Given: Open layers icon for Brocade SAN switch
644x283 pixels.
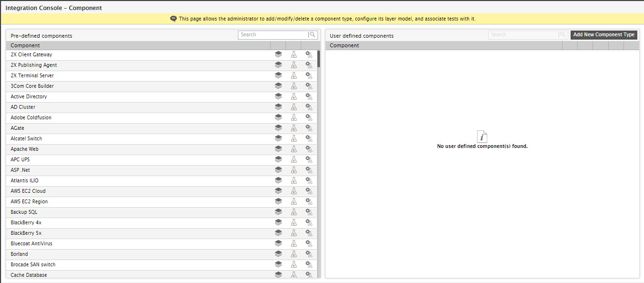Looking at the screenshot, I should coord(278,264).
